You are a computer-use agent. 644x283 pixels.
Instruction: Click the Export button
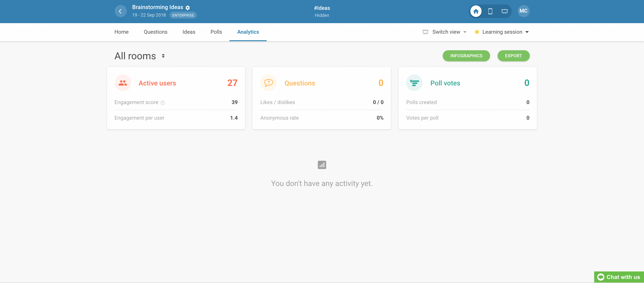coord(513,56)
